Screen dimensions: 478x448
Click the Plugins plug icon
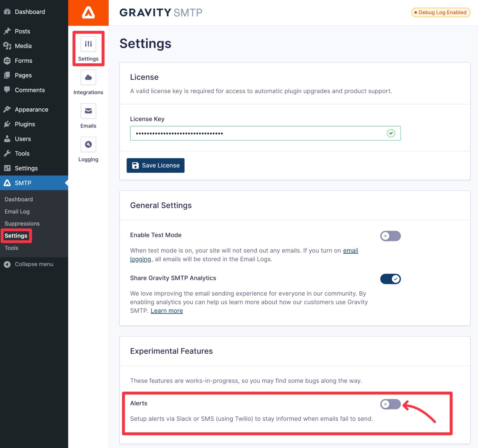(x=7, y=124)
